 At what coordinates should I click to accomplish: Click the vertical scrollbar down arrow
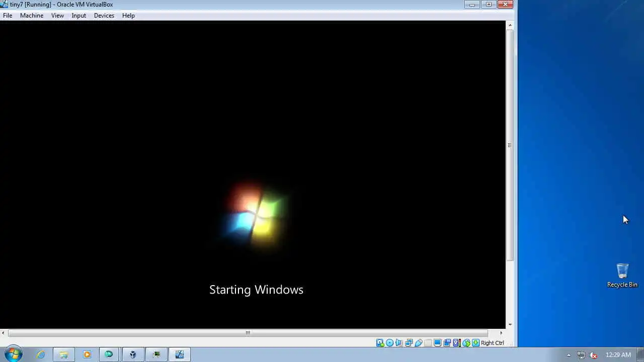pos(510,324)
